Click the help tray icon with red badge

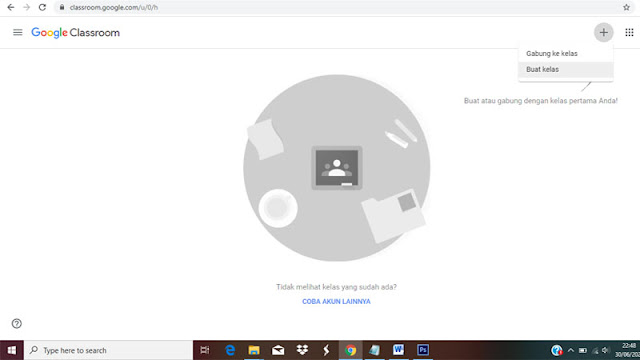[x=557, y=350]
